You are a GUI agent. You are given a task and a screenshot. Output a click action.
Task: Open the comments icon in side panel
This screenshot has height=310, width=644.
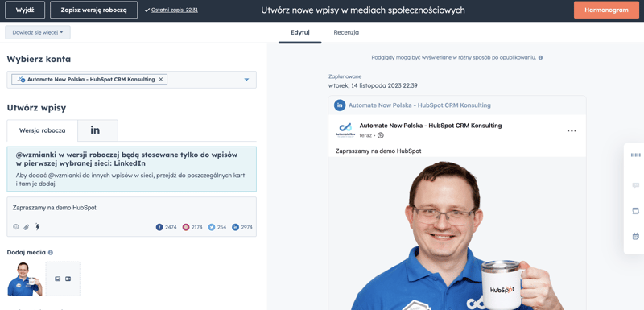(635, 185)
